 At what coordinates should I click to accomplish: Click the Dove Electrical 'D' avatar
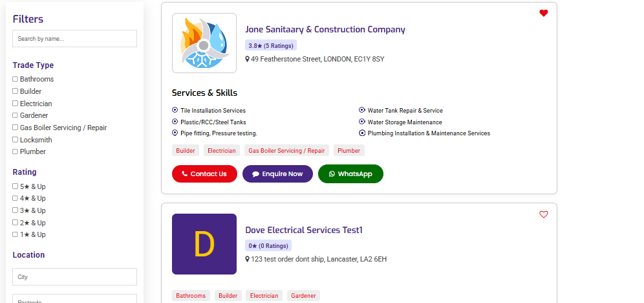tap(204, 244)
